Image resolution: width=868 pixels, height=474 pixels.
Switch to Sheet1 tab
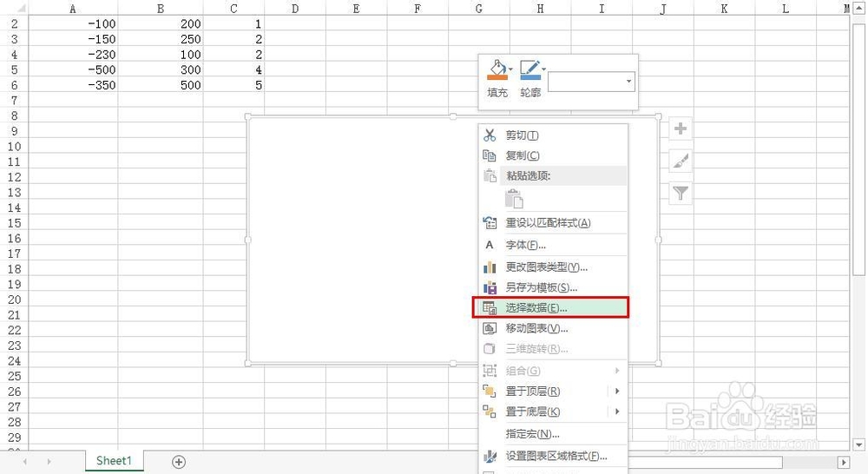click(114, 461)
